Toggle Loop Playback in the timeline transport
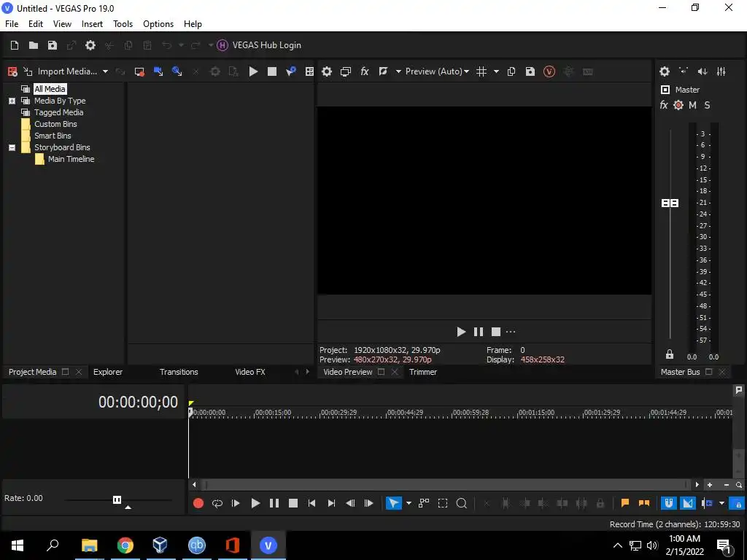The height and width of the screenshot is (560, 747). [217, 503]
